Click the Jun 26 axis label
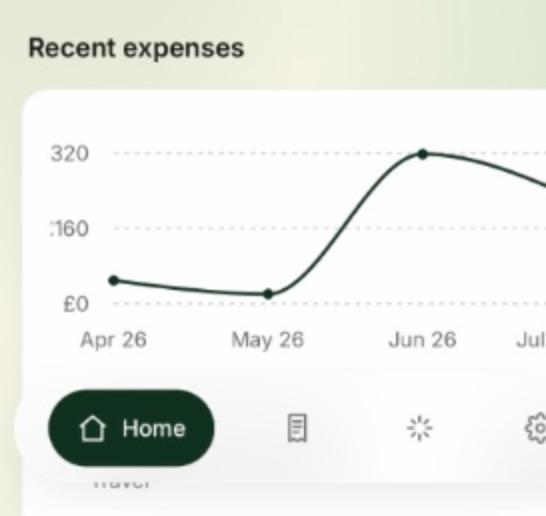 coord(422,340)
